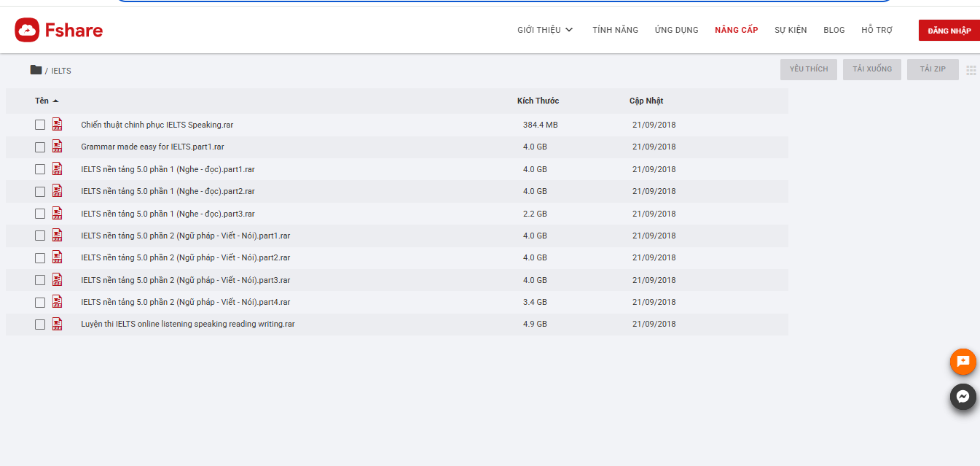
Task: Click the 3.4 GB size value
Action: 535,302
